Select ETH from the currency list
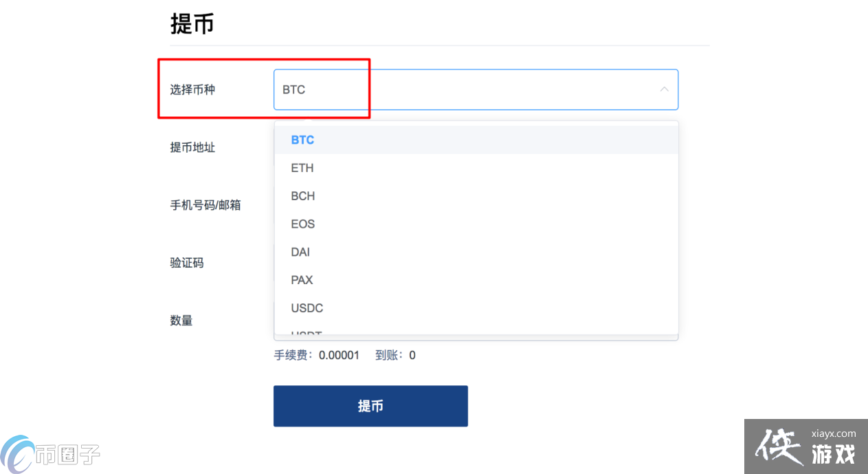Image resolution: width=868 pixels, height=474 pixels. click(302, 168)
